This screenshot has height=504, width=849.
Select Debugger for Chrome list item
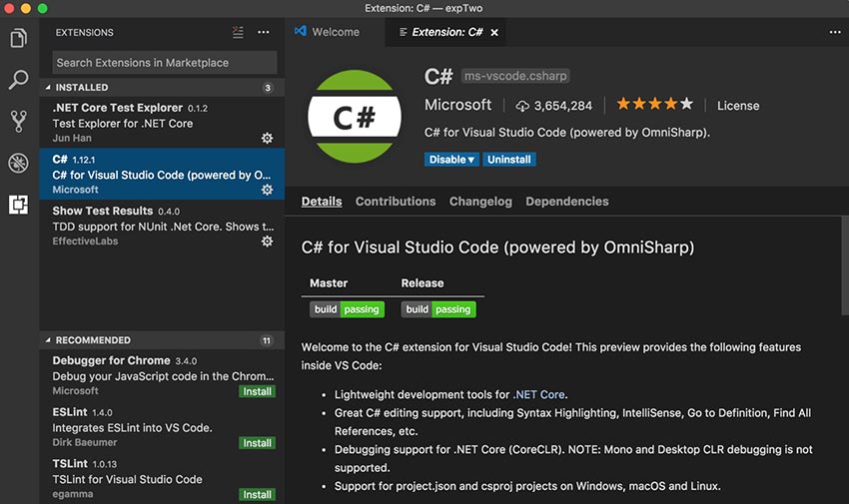coord(162,375)
